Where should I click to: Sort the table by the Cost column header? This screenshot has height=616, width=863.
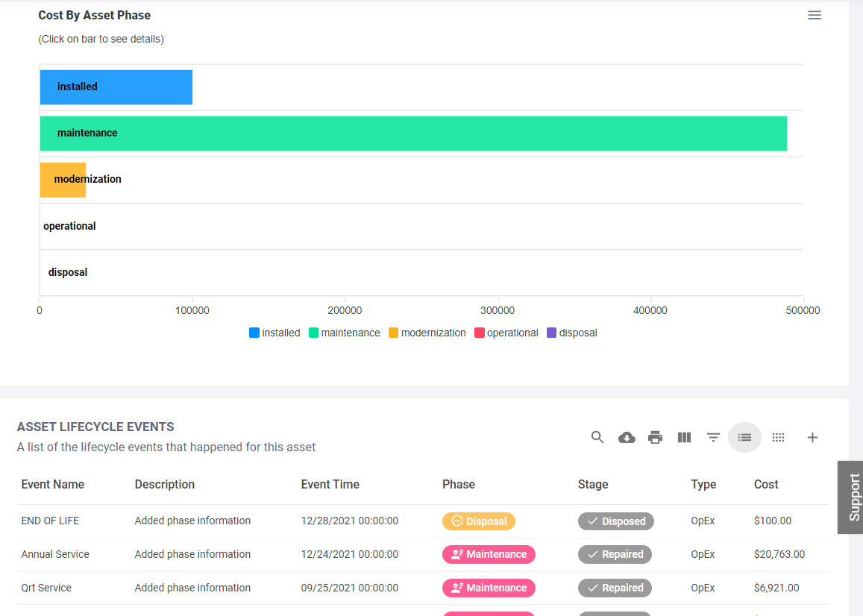tap(766, 484)
